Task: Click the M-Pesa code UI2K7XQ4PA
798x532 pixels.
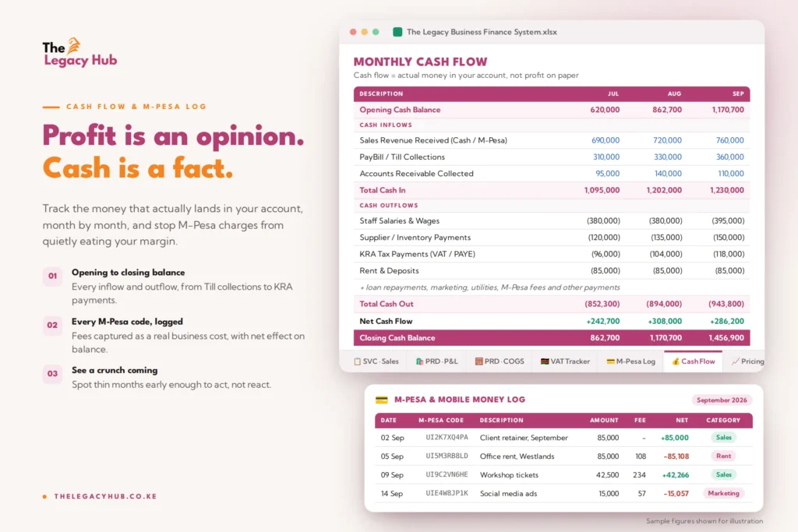Action: (x=447, y=438)
